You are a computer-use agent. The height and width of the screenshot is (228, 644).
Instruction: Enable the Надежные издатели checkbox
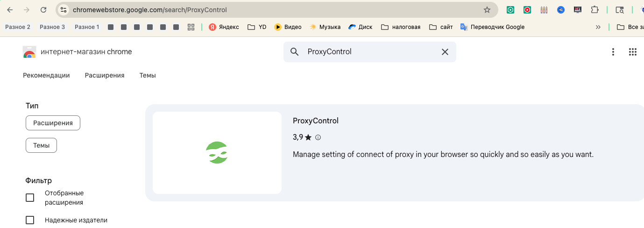point(30,220)
